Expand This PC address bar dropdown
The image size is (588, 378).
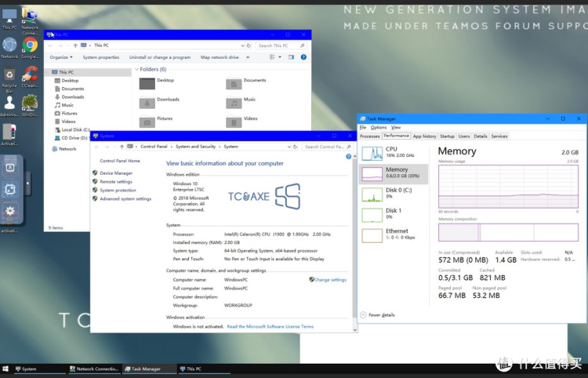point(242,45)
